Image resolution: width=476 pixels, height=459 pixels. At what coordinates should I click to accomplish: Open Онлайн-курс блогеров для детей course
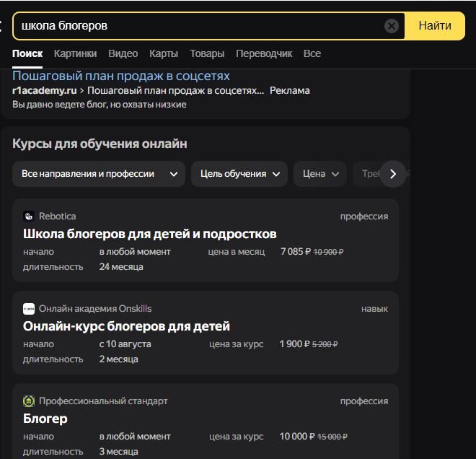click(x=126, y=326)
